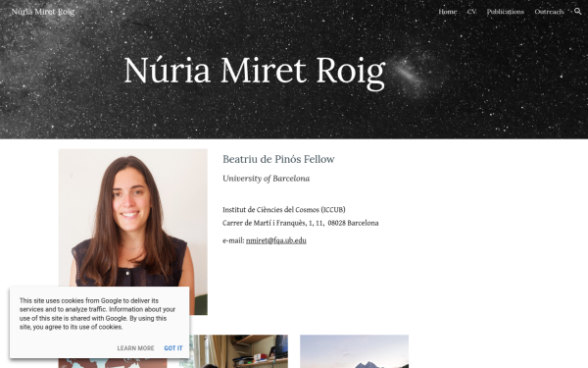Image resolution: width=588 pixels, height=368 pixels.
Task: Click the mountain landscape photo thumbnail
Action: pyautogui.click(x=354, y=351)
